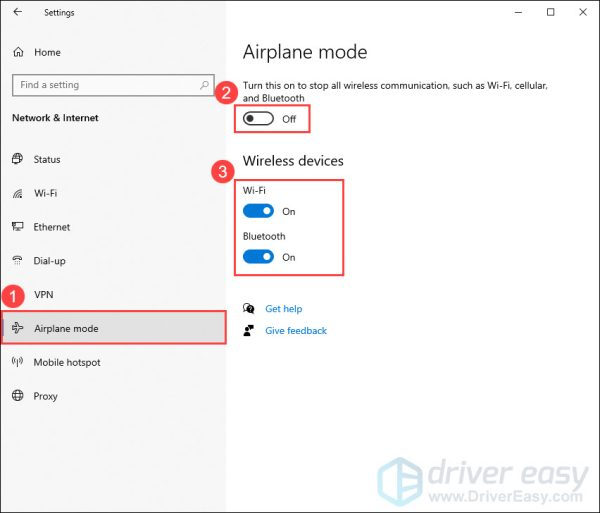Click the Give feedback link
This screenshot has width=600, height=513.
(x=296, y=331)
